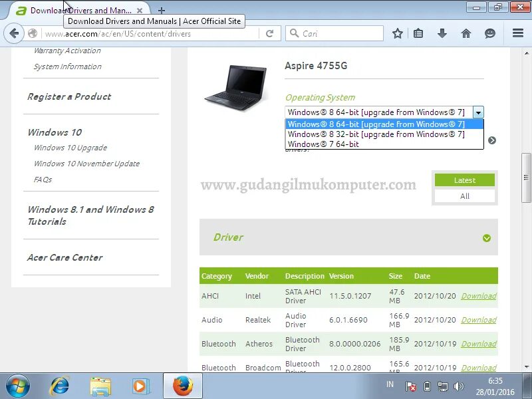Download the Intel SATA AHCI driver
Viewport: 532px width, 399px height.
point(478,296)
